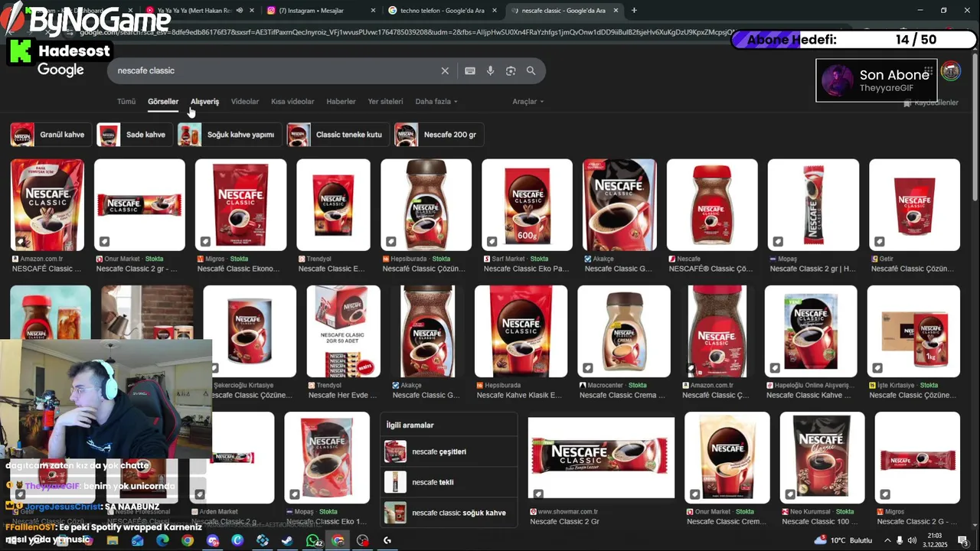
Task: Open the Macrocenter Classic Crema jar image
Action: (x=624, y=331)
